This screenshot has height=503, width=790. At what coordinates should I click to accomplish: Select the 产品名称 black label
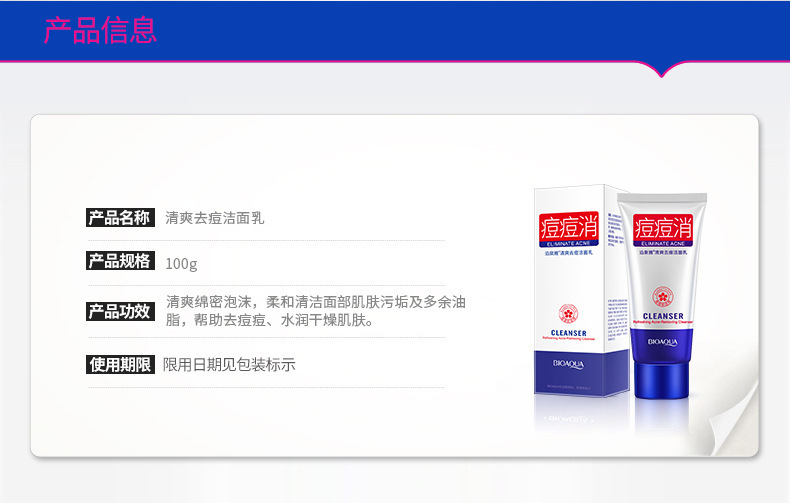[x=120, y=218]
